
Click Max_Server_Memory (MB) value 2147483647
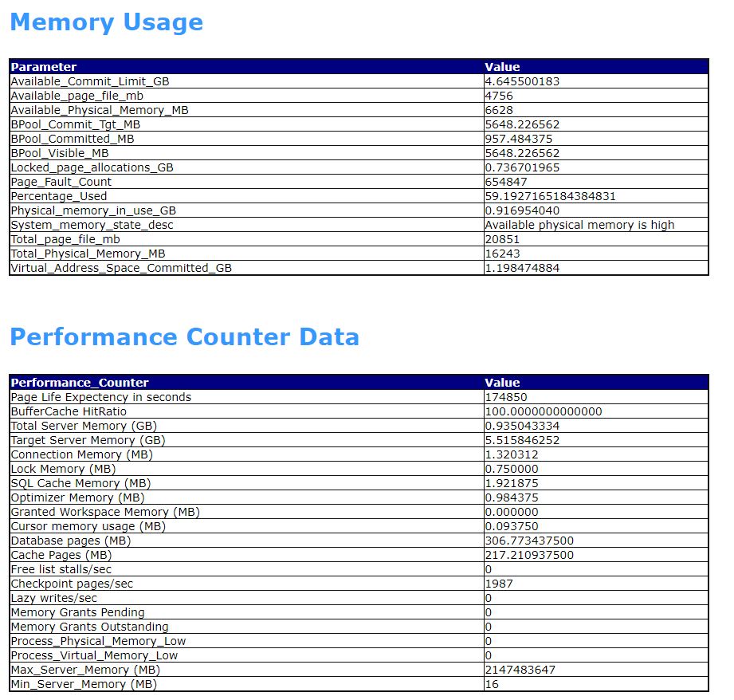520,670
